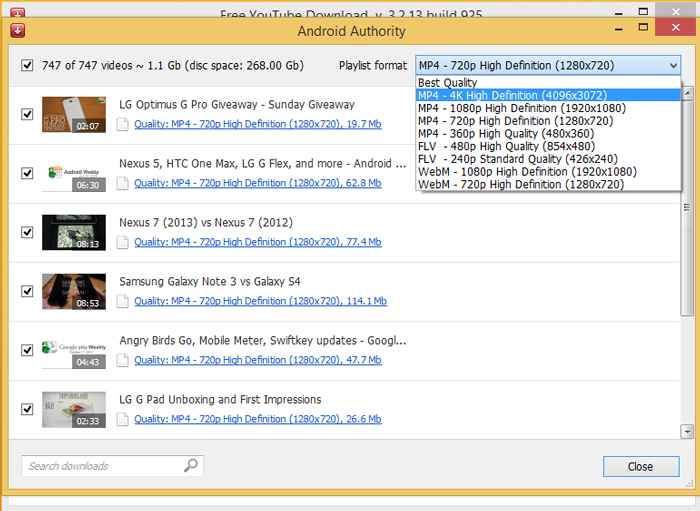Image resolution: width=700 pixels, height=511 pixels.
Task: Uncheck Samsung Galaxy Note 3 vs Galaxy S4 checkbox
Action: (x=27, y=291)
